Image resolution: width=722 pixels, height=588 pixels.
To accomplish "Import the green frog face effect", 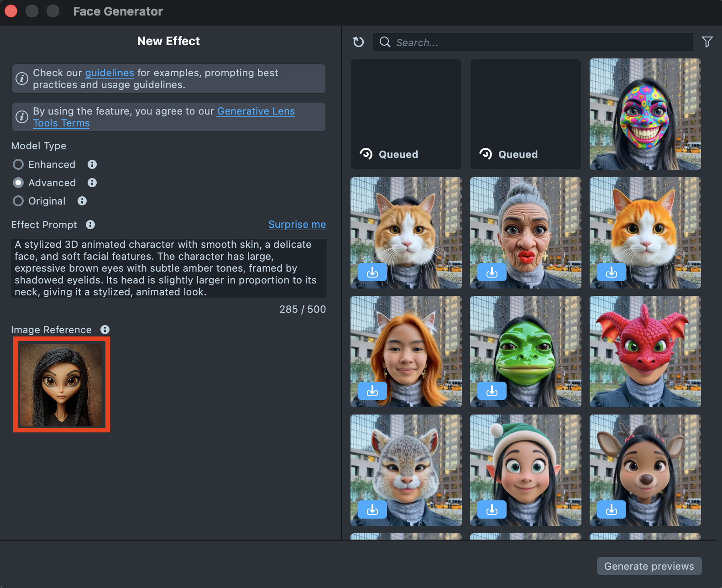I will click(492, 391).
